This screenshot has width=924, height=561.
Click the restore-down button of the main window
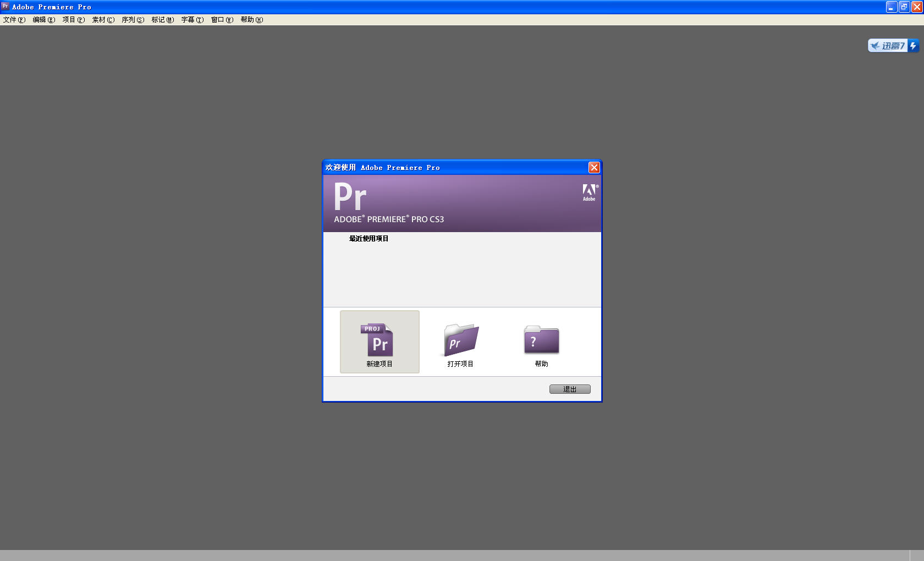point(904,7)
